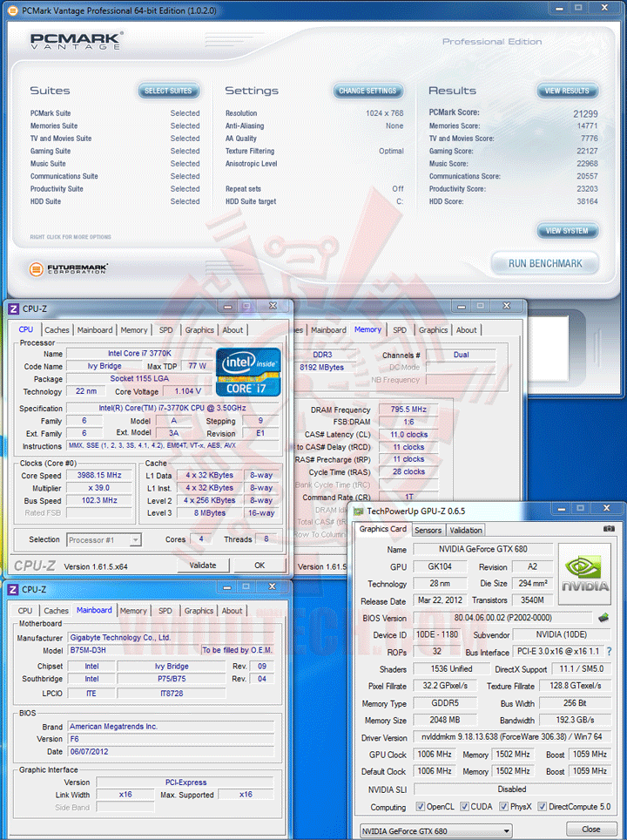Screen dimensions: 627x840
Task: Open About tab in CPU-Z Mainboard window
Action: click(x=233, y=611)
